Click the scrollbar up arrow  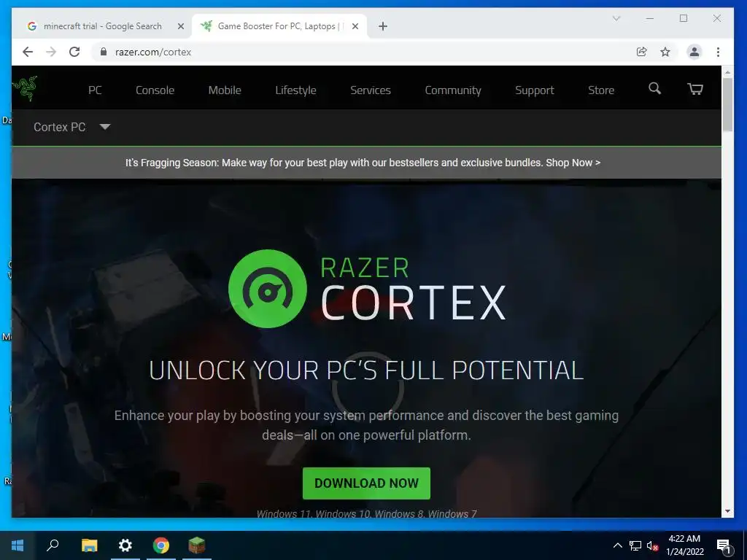(x=727, y=72)
